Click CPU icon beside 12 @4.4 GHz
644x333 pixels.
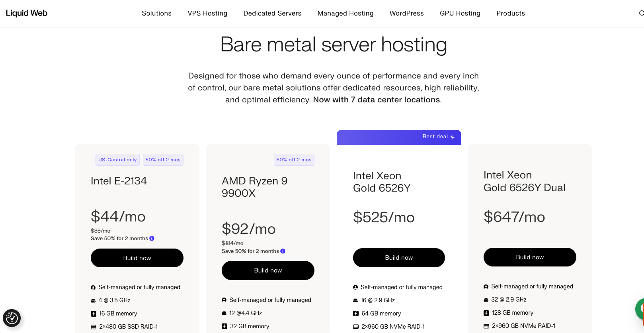[x=224, y=313]
